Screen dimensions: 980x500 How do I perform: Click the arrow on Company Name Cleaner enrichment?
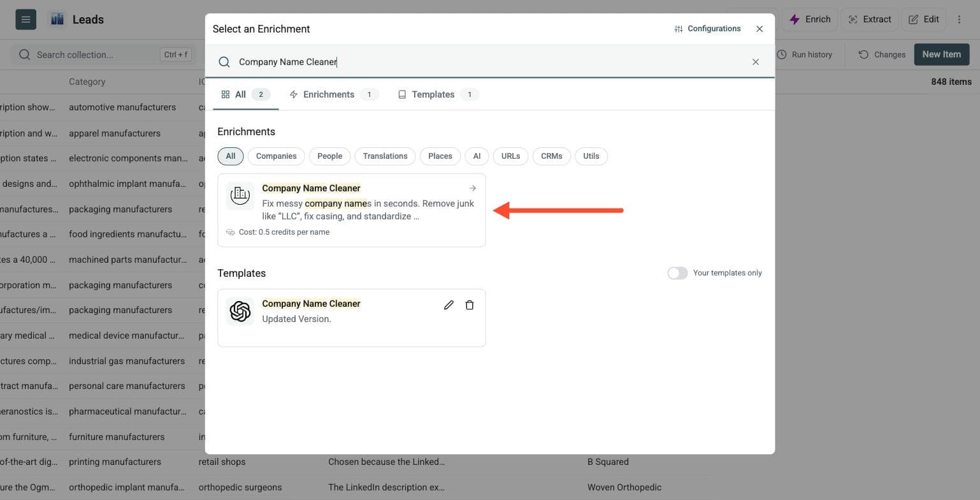click(472, 188)
